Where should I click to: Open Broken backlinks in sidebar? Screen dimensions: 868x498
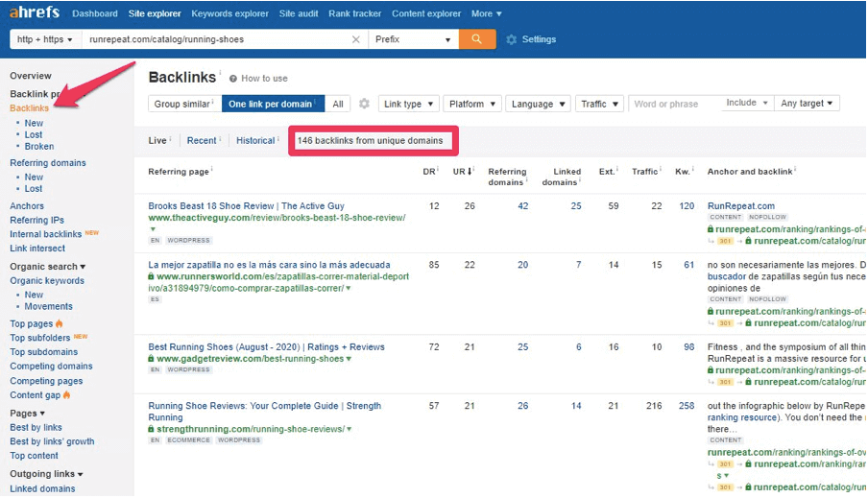tap(39, 147)
